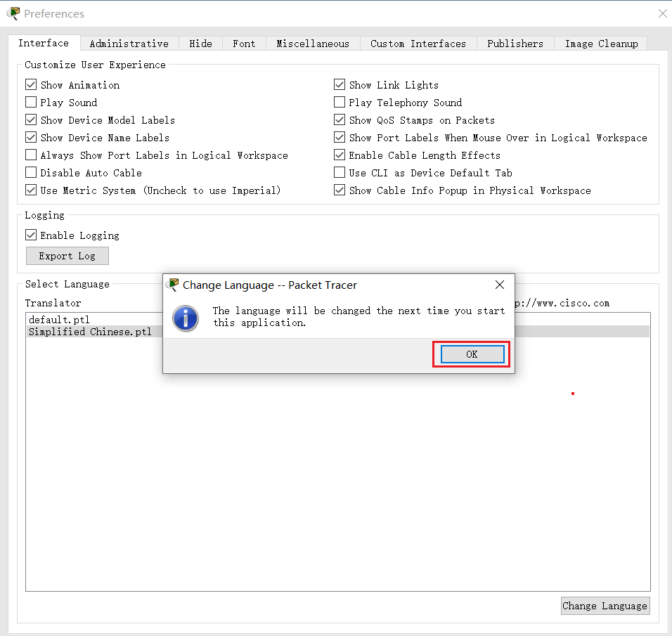This screenshot has height=636, width=672.
Task: Toggle Show QoS Stamps on Packets
Action: pyautogui.click(x=340, y=119)
